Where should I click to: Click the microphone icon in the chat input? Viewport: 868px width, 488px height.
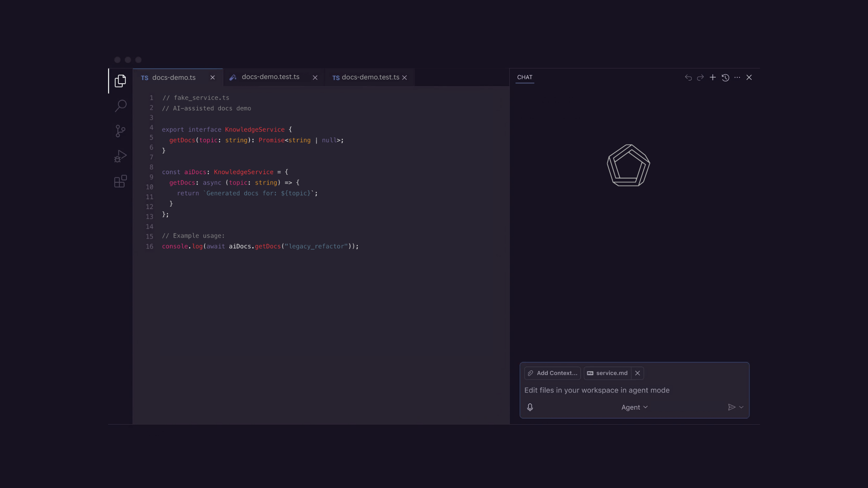tap(530, 407)
